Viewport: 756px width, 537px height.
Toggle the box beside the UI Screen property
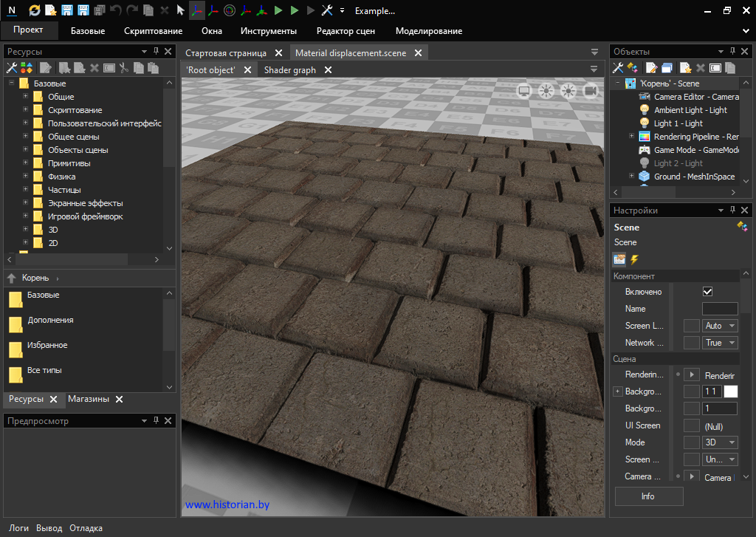[x=691, y=425]
